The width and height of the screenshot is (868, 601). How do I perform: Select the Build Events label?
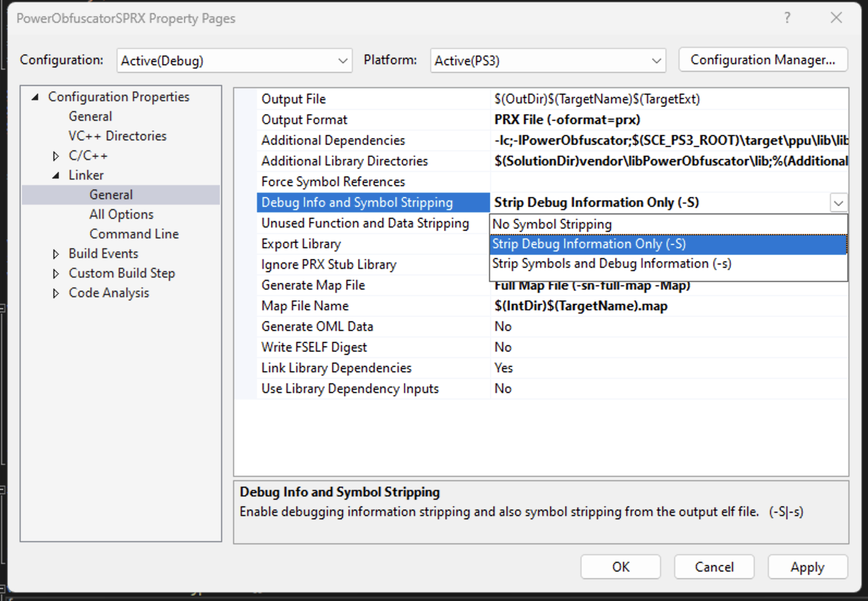[x=103, y=254]
